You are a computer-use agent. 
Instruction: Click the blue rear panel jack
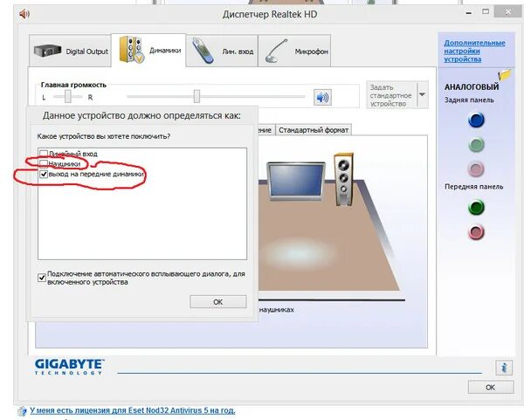(x=476, y=120)
